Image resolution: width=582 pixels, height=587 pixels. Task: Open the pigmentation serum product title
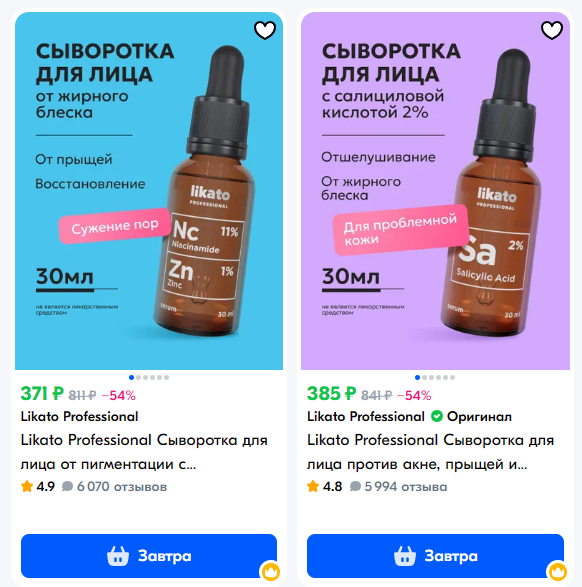pos(144,452)
